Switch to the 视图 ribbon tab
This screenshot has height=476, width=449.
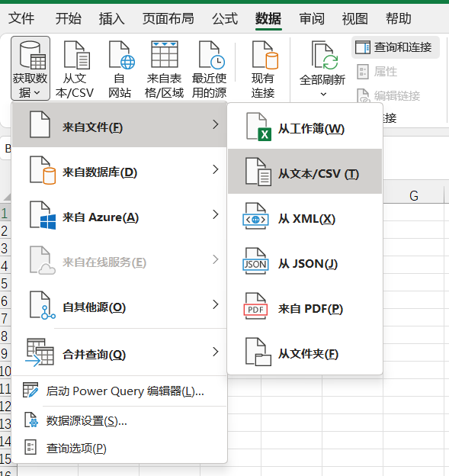point(355,19)
